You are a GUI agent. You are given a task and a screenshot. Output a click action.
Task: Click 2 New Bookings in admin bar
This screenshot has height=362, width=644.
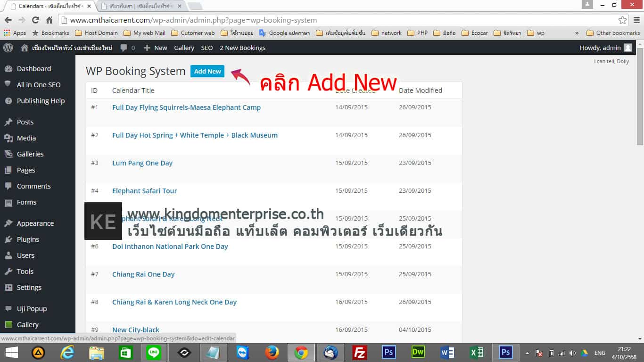242,48
